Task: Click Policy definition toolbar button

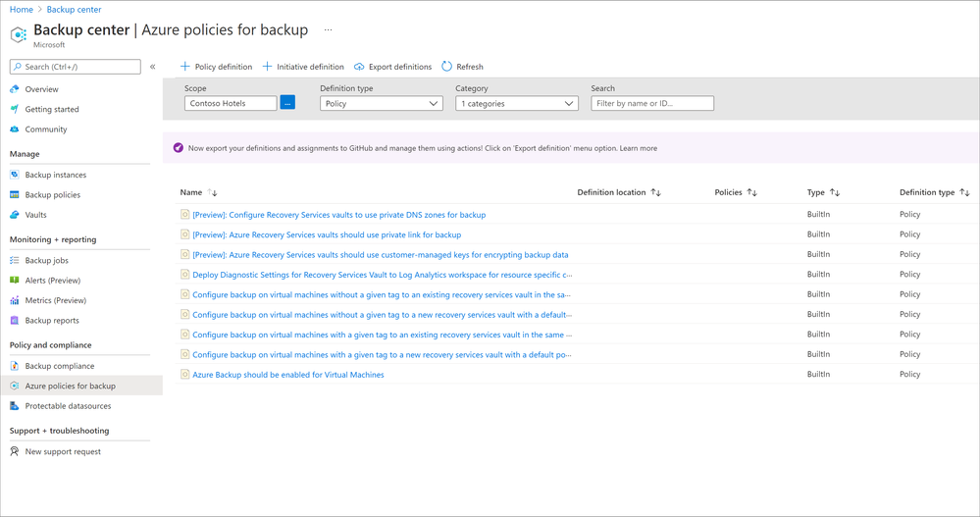Action: (216, 67)
